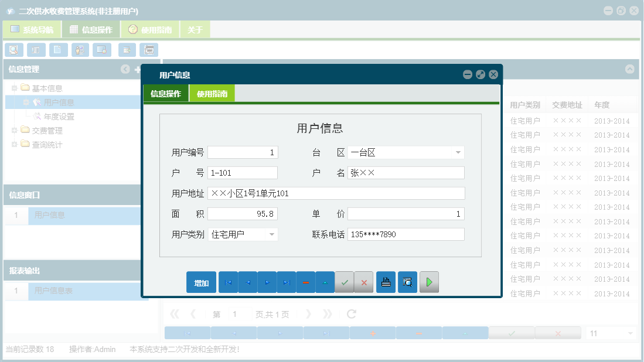Open the report icon in the top toolbar
The width and height of the screenshot is (644, 362).
[36, 50]
